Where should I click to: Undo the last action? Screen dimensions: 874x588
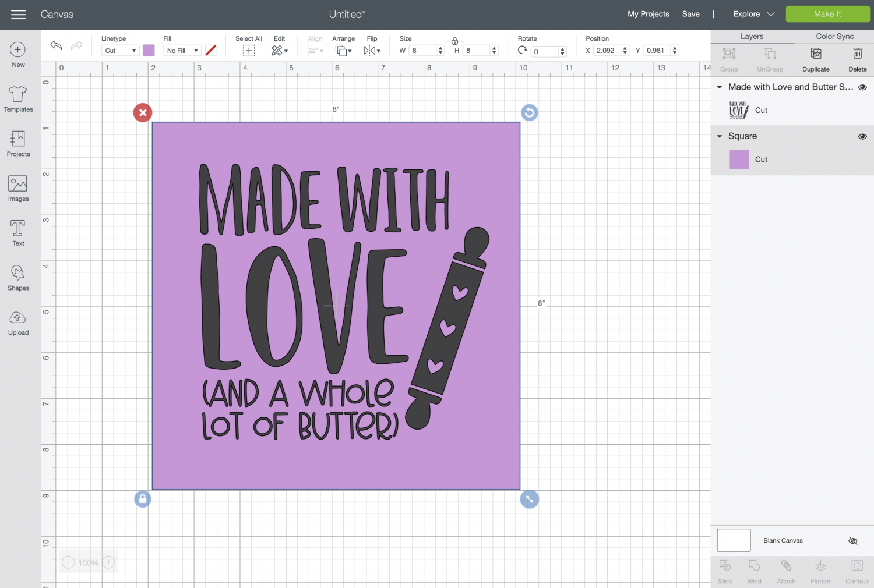[x=56, y=45]
